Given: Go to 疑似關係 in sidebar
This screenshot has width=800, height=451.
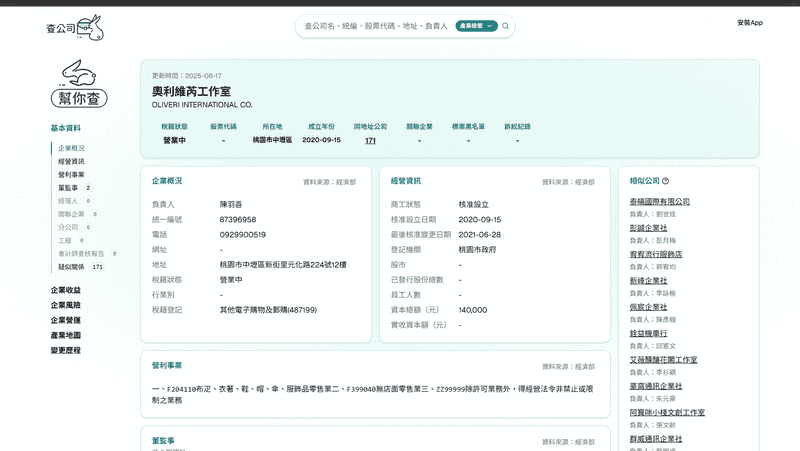Looking at the screenshot, I should click(71, 267).
